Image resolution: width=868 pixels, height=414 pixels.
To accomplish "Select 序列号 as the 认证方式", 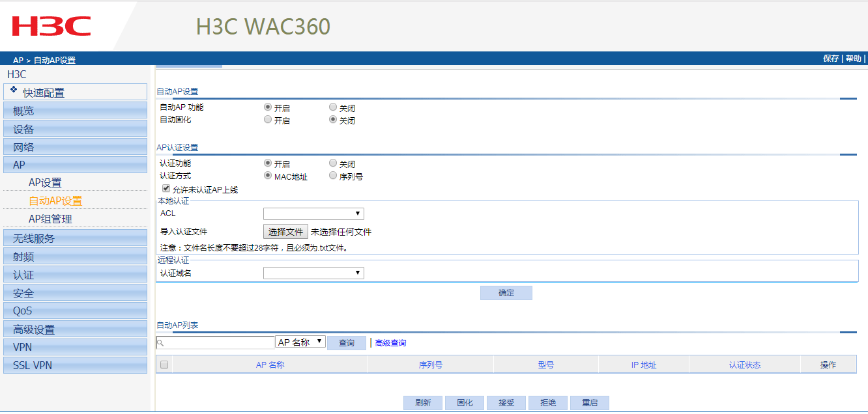I will [x=333, y=176].
